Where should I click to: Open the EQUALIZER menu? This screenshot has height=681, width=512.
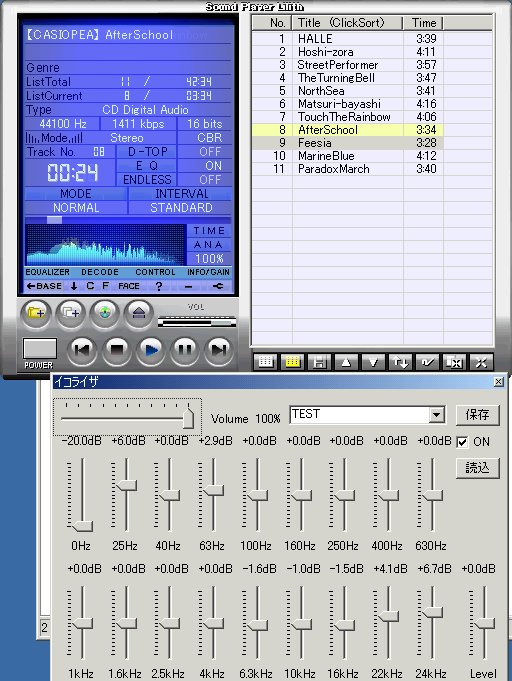[48, 272]
